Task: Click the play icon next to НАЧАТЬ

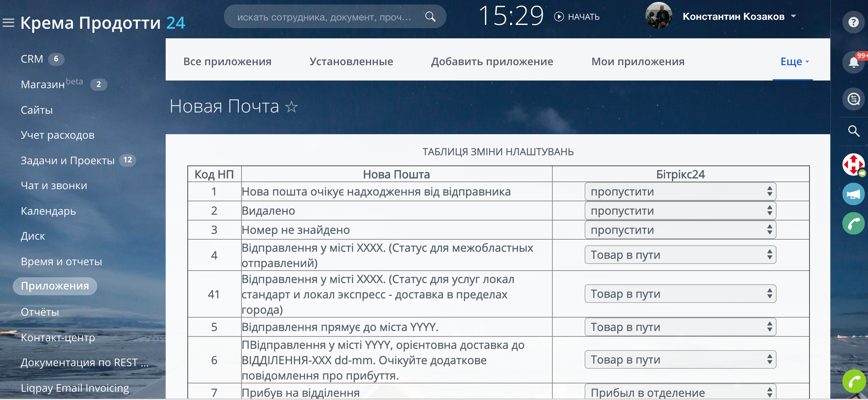Action: (x=559, y=17)
